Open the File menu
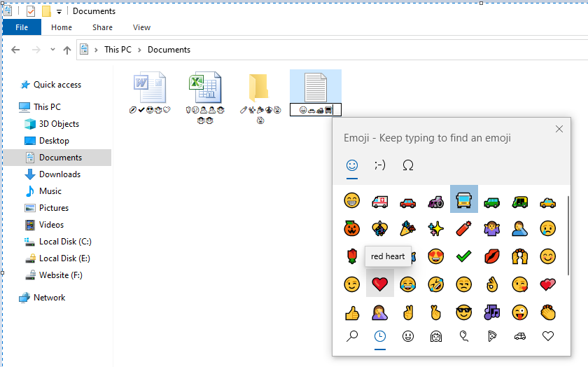Screen dimensions: 588x367 point(22,27)
